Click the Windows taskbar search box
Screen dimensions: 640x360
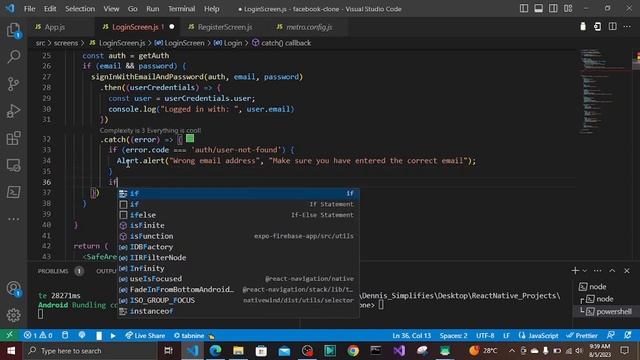click(x=89, y=351)
